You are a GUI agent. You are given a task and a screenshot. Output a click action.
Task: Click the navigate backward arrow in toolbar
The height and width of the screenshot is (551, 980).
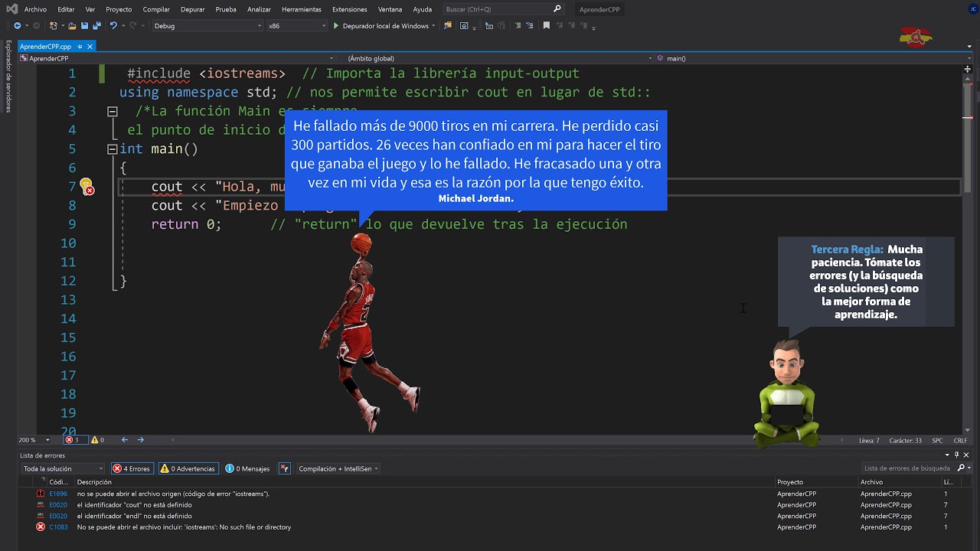17,26
